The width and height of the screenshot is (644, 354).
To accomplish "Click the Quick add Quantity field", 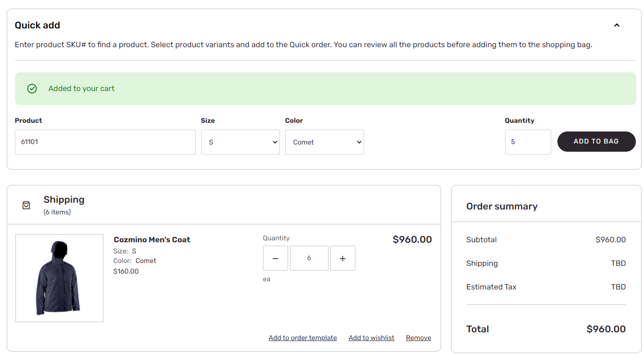I will (528, 142).
